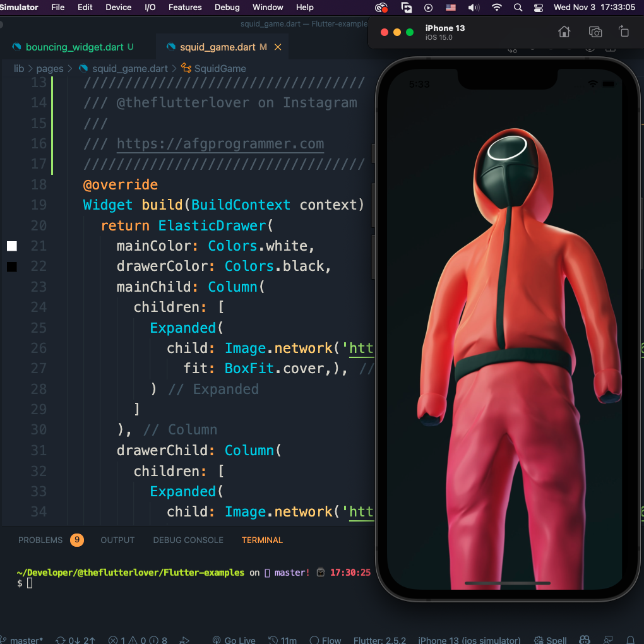
Task: Open the Edit menu
Action: point(85,8)
